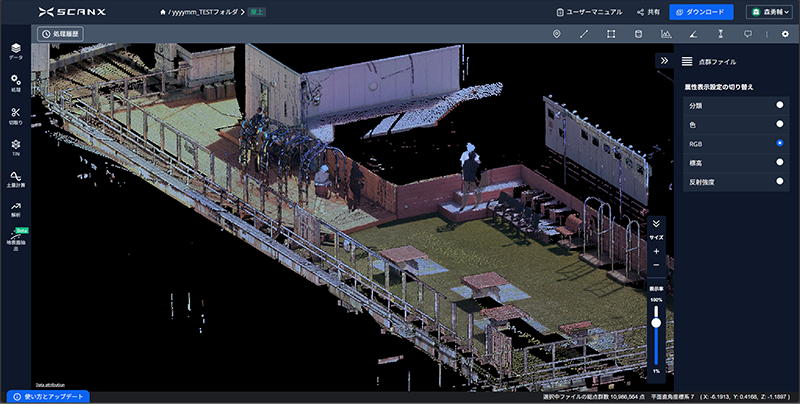This screenshot has width=800, height=404.
Task: Open the ユーザーマニュアル user manual link
Action: (x=591, y=12)
